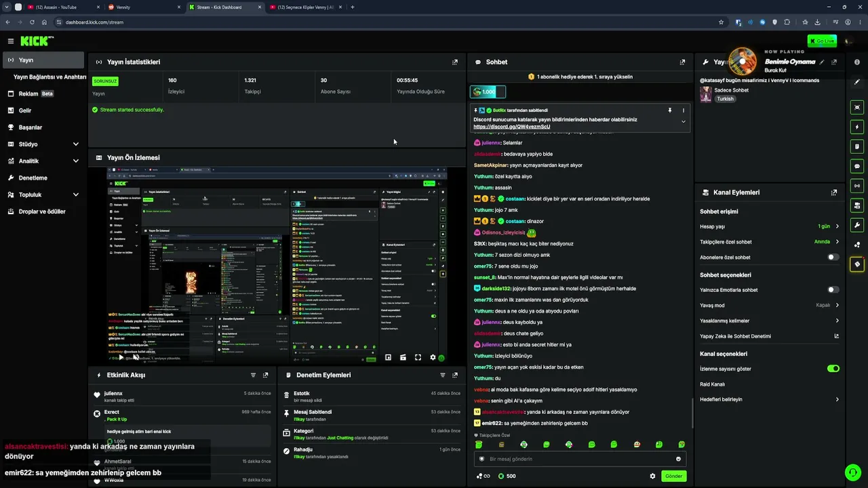Image resolution: width=868 pixels, height=488 pixels.
Task: Open pinned message more options
Action: click(683, 110)
